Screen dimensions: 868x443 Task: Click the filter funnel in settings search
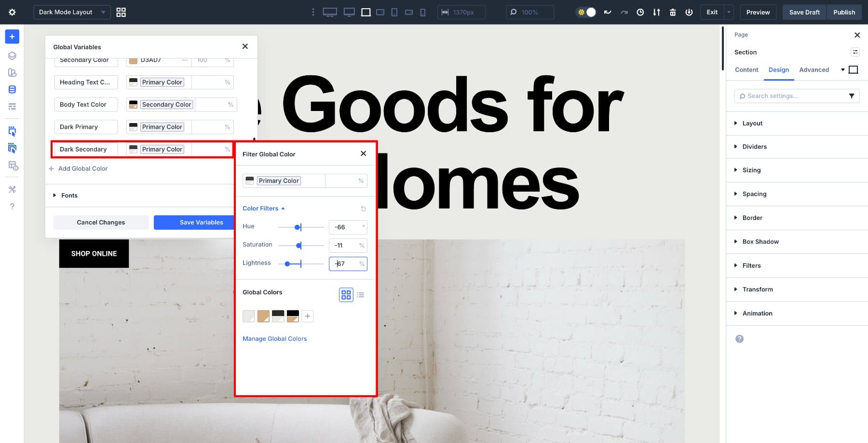click(x=852, y=96)
